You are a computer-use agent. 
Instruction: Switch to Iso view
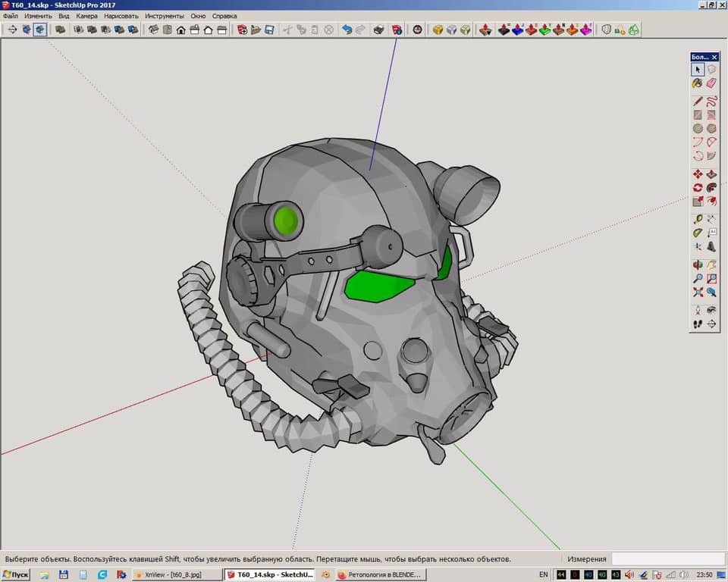(x=154, y=30)
